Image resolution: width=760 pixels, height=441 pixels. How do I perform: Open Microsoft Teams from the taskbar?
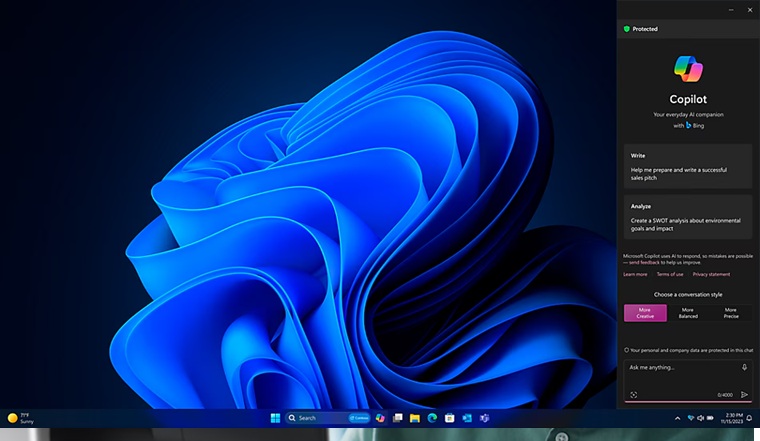pyautogui.click(x=484, y=418)
